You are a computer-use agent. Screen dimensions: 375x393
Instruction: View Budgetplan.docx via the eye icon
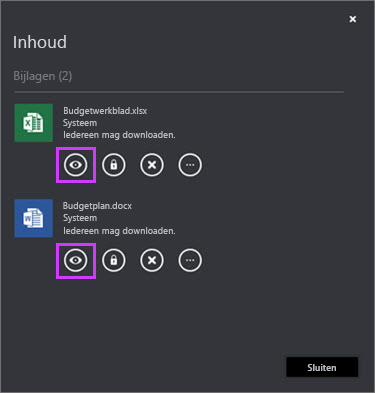76,260
